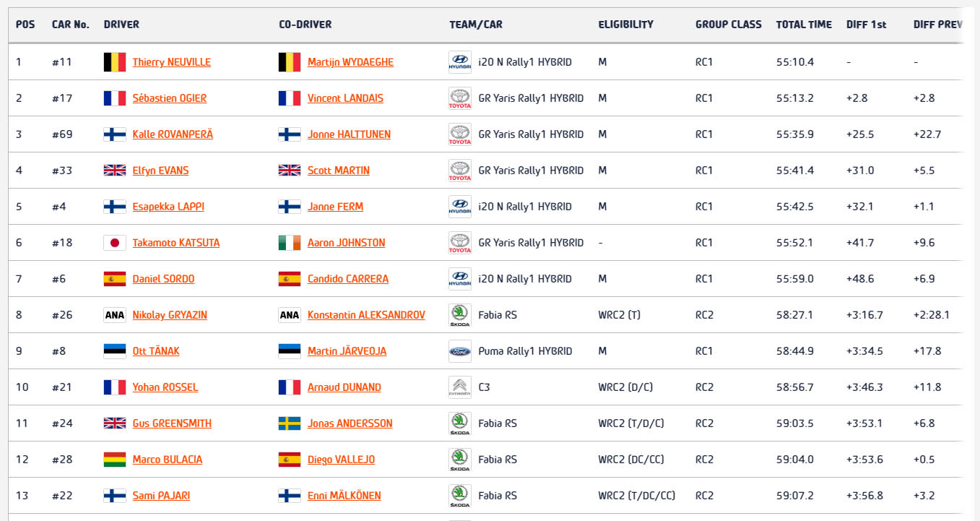Image resolution: width=980 pixels, height=521 pixels.
Task: Click the Irish flag beside Aaron JOHNSTON
Action: [x=290, y=243]
